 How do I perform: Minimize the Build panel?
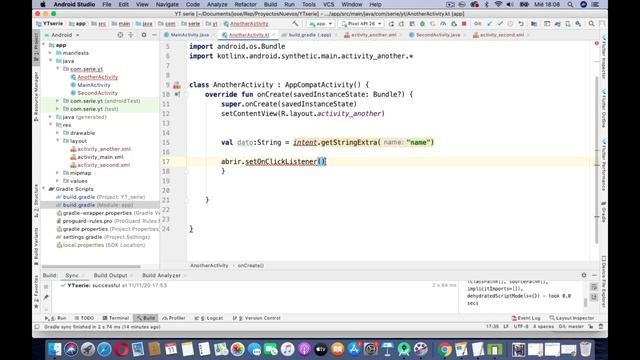594,275
